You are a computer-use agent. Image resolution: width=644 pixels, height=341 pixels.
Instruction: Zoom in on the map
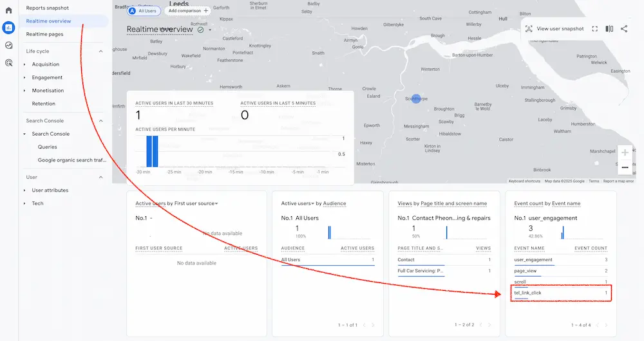pyautogui.click(x=625, y=152)
